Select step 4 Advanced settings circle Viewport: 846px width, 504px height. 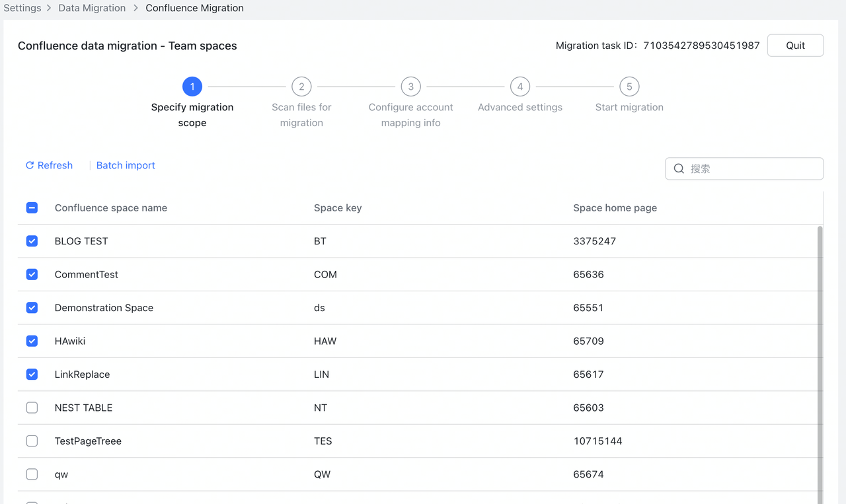tap(519, 86)
